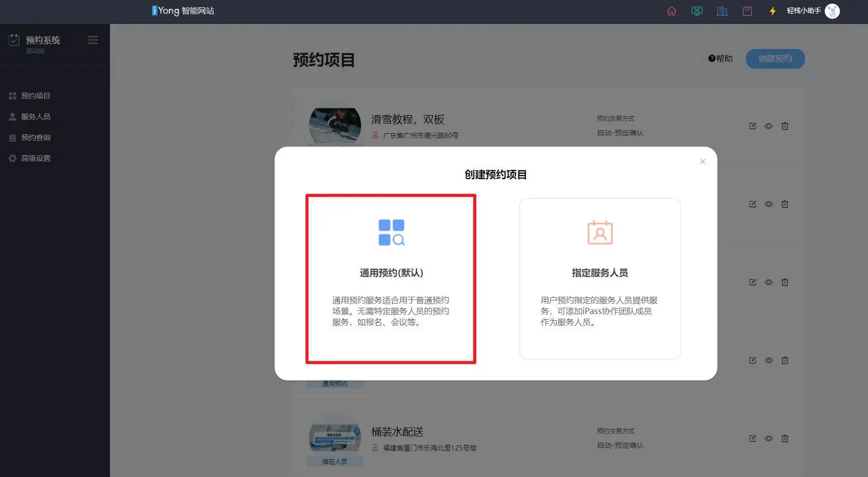
Task: Toggle the eye preview icon for 桶装水配送
Action: pyautogui.click(x=768, y=438)
